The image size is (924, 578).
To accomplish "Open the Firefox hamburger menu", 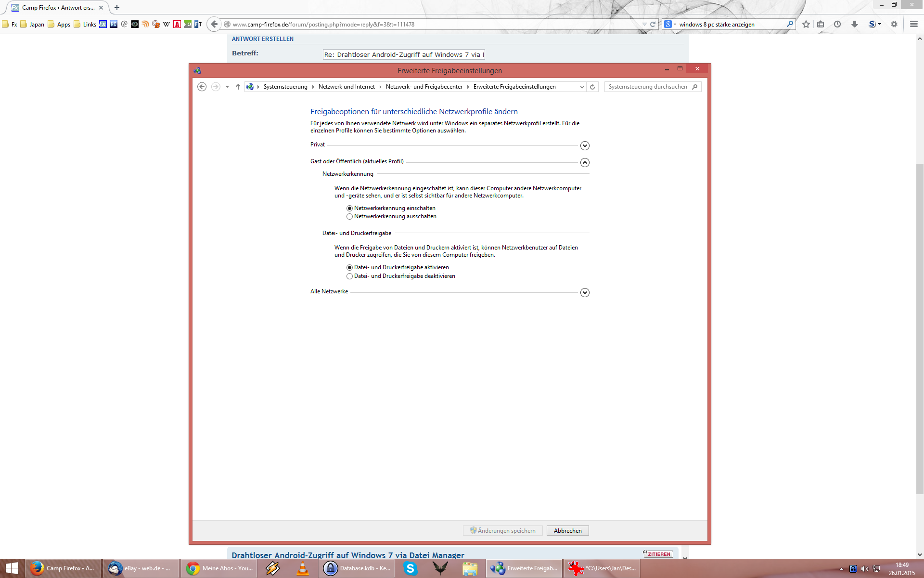I will [x=913, y=24].
